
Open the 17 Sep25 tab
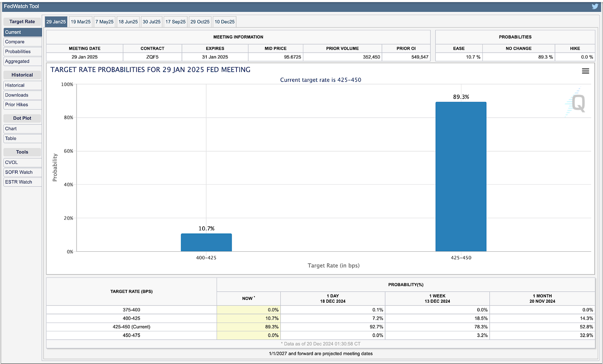pos(176,22)
